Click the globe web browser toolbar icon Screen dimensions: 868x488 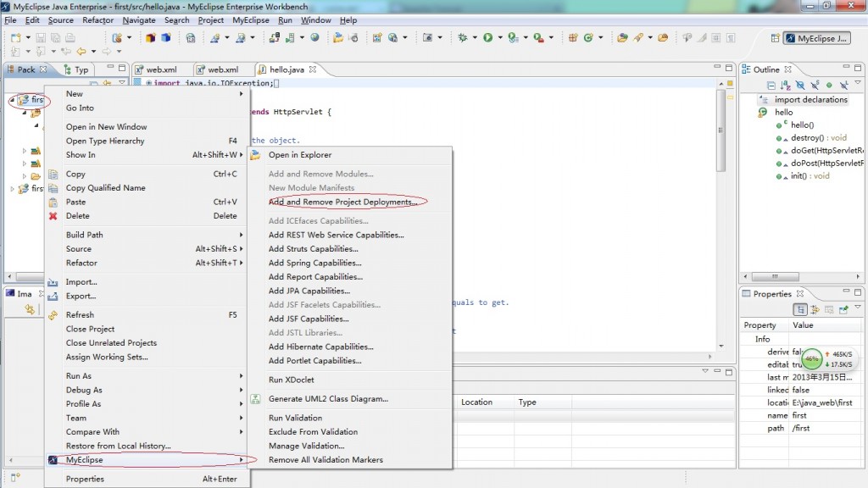pos(314,38)
